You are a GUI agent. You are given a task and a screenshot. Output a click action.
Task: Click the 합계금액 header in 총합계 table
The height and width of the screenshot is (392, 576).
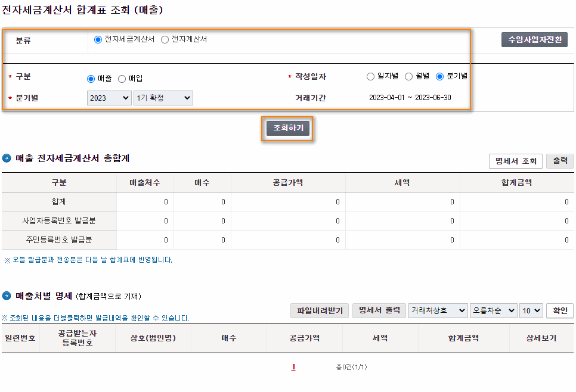coord(517,182)
